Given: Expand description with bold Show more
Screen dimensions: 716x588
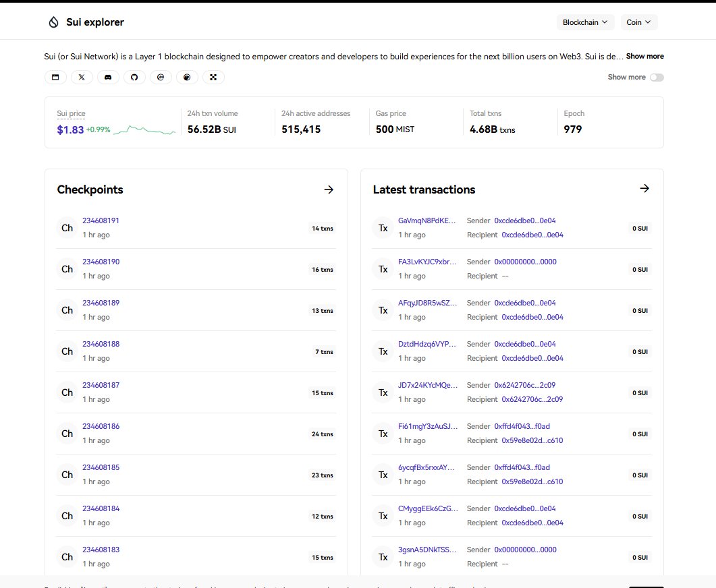Looking at the screenshot, I should point(644,56).
